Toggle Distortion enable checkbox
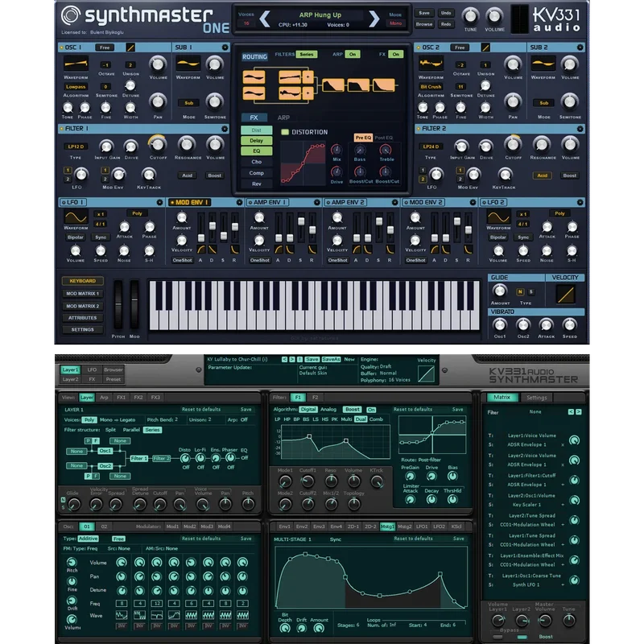 click(285, 132)
